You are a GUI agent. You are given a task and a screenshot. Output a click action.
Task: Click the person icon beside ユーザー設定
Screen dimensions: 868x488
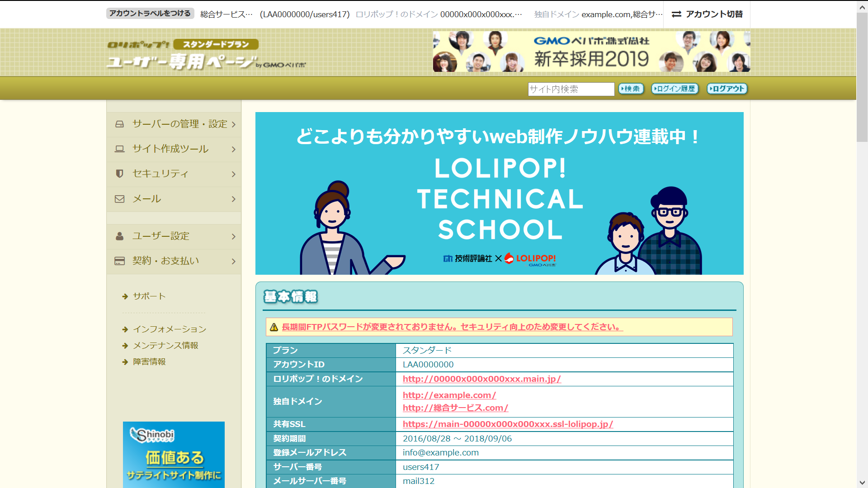pyautogui.click(x=119, y=236)
